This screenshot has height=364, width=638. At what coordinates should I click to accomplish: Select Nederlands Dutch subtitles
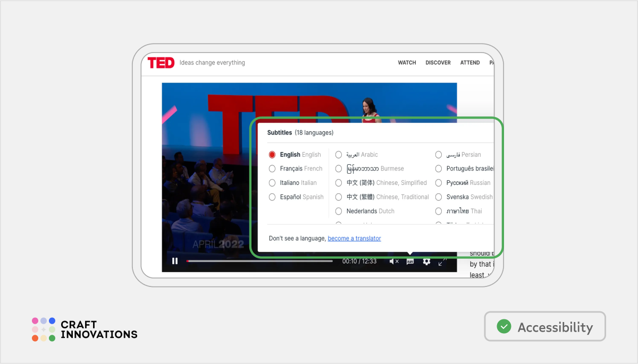pyautogui.click(x=339, y=211)
